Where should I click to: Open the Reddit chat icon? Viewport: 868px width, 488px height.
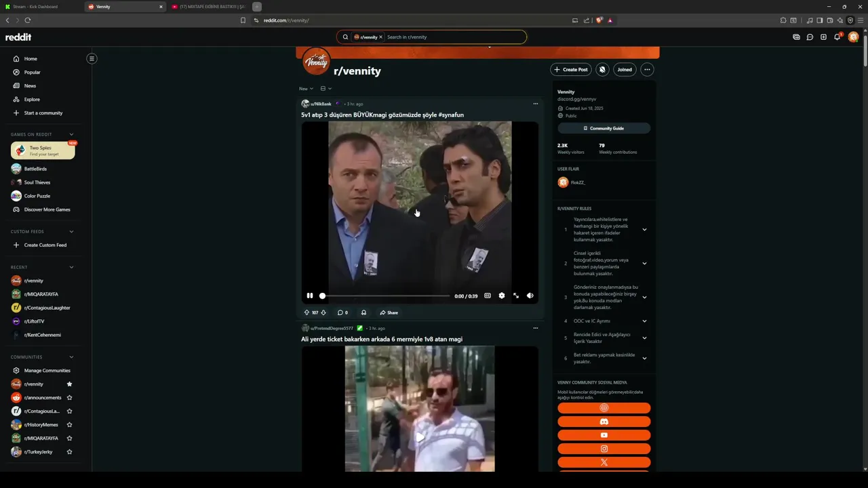click(x=810, y=37)
